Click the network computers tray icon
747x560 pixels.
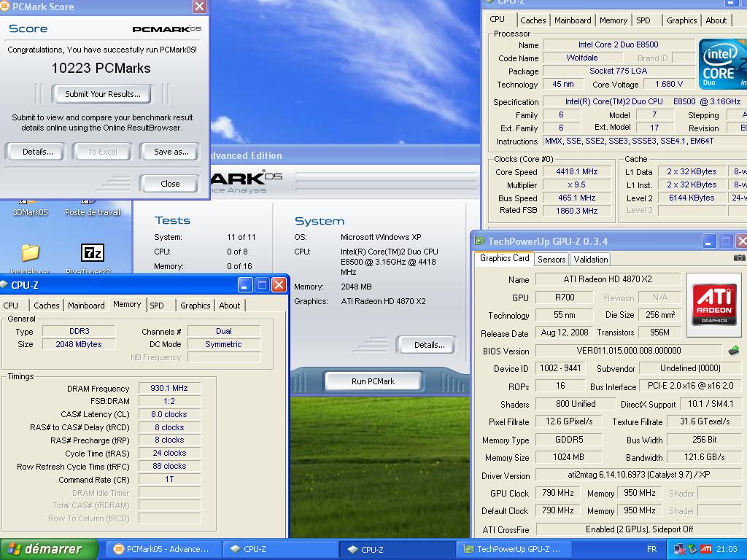[679, 549]
